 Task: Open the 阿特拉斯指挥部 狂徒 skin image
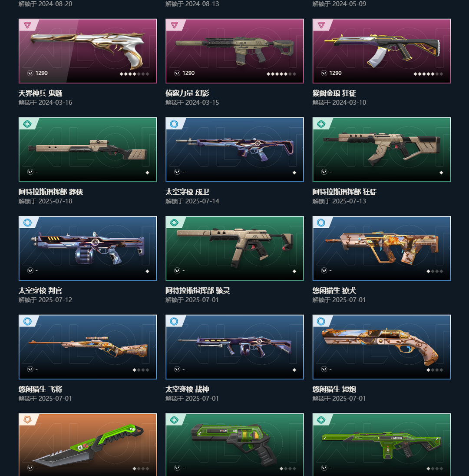(381, 150)
